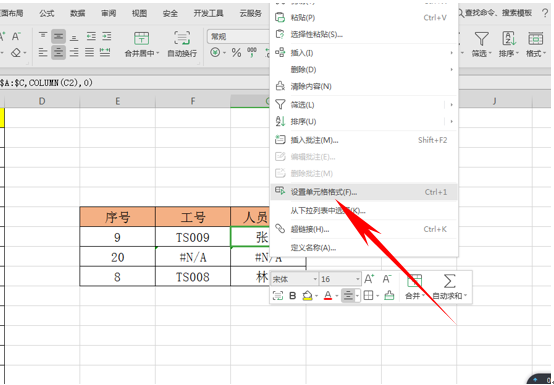The width and height of the screenshot is (554, 385).
Task: Open 筛选(L) submenu in context menu
Action: [x=364, y=105]
